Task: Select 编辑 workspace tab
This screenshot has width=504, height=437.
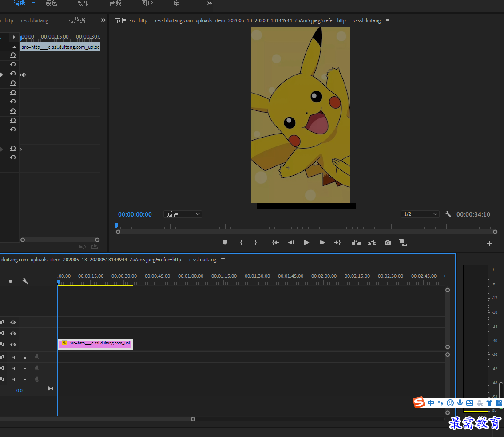Action: [x=19, y=3]
